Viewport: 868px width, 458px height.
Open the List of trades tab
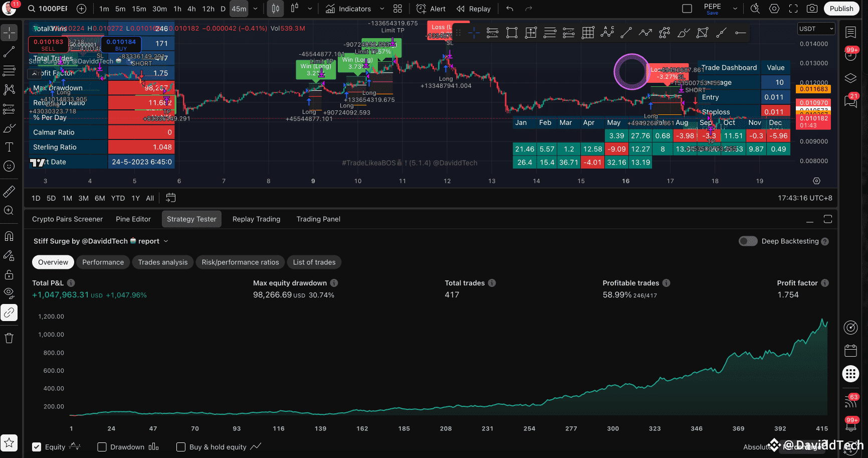point(314,262)
